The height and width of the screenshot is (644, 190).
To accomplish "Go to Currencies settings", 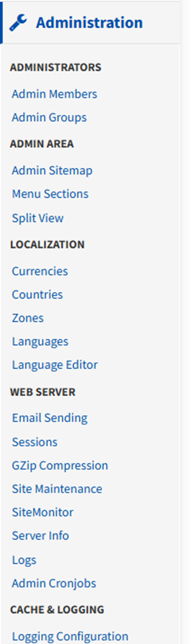I will click(40, 271).
